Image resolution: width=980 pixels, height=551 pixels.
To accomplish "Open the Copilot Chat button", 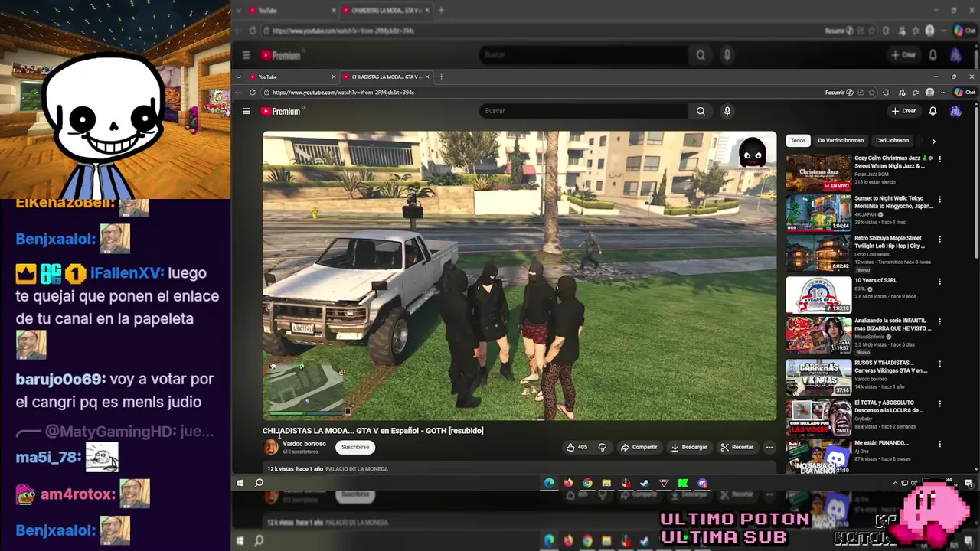I will [x=965, y=92].
